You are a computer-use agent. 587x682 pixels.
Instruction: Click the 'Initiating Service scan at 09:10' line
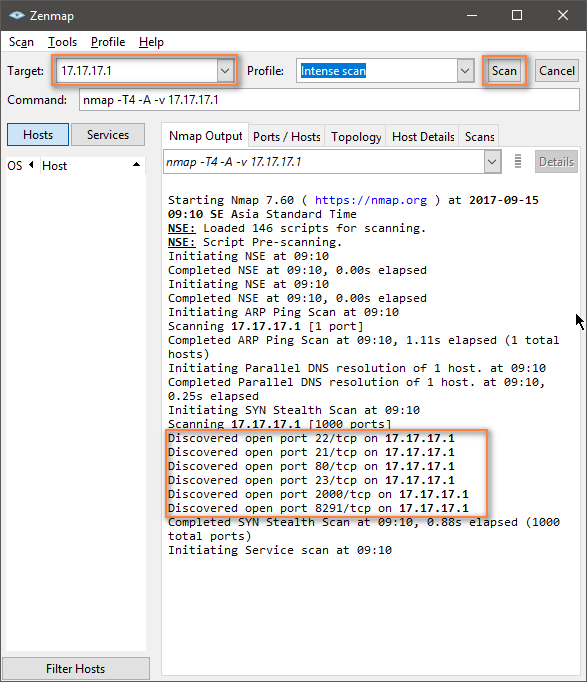280,550
